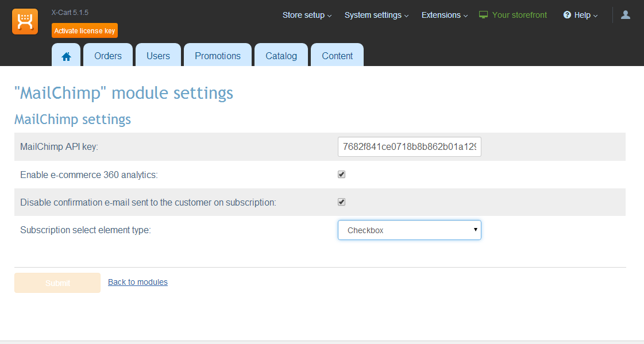Click into the MailChimp API key field
The height and width of the screenshot is (344, 644).
(410, 147)
